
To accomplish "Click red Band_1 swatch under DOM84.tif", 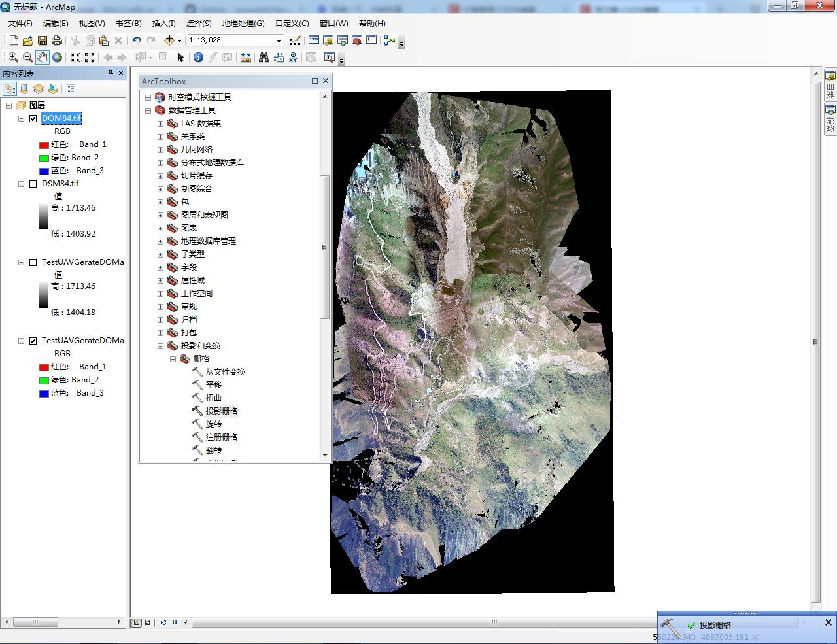I will tap(44, 145).
